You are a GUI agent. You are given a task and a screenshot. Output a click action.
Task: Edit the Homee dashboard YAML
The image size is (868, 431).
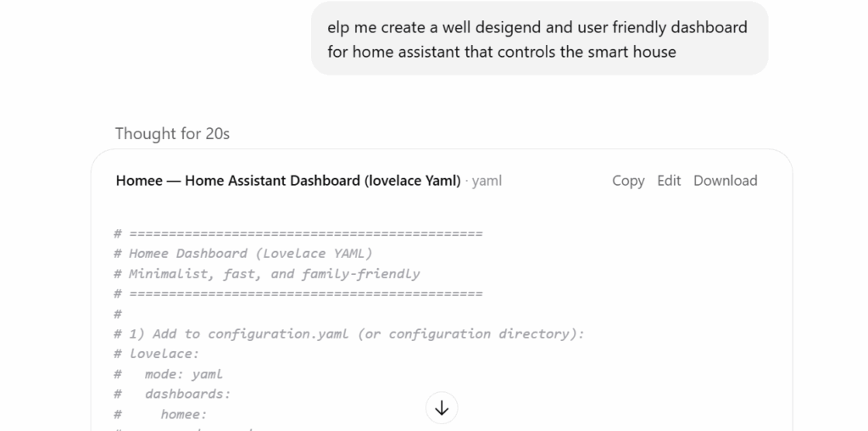coord(669,181)
